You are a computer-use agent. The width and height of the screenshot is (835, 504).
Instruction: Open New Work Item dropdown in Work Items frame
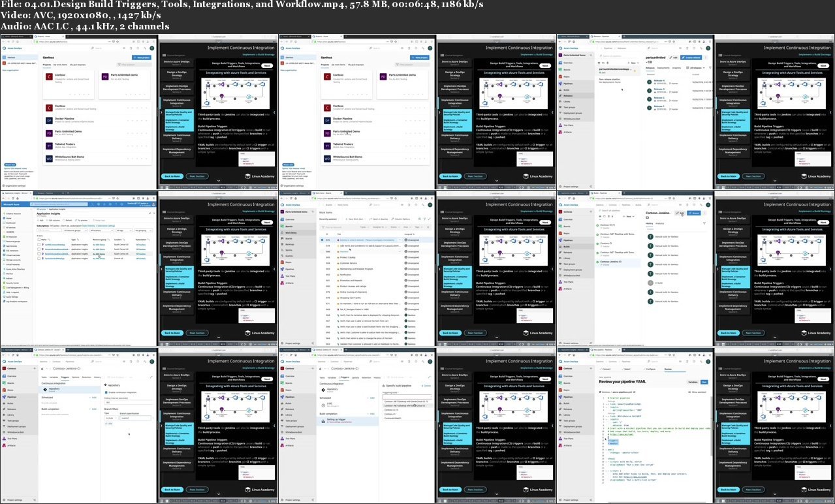(356, 219)
